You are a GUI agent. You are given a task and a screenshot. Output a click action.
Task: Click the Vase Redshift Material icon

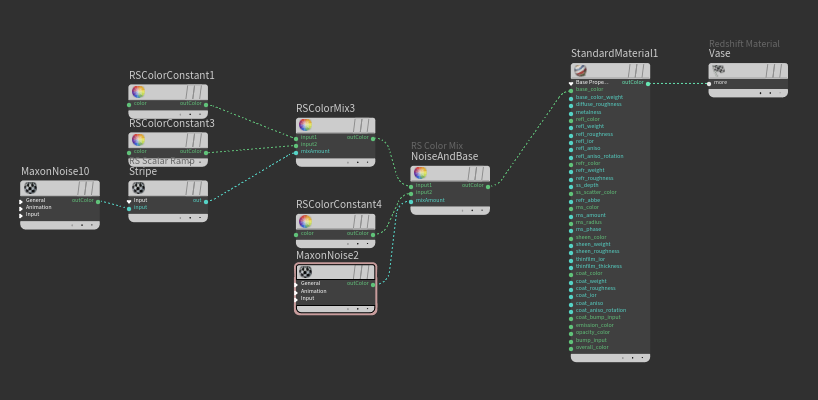pos(718,70)
